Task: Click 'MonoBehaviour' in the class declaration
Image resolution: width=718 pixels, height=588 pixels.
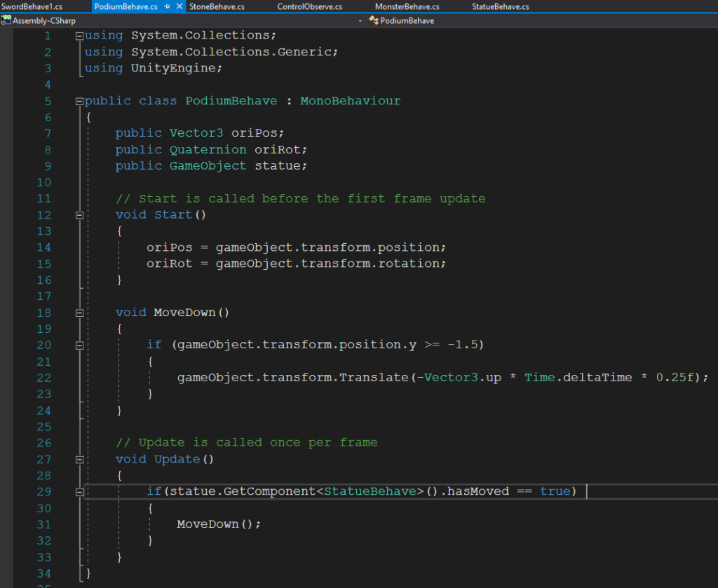Action: [351, 101]
